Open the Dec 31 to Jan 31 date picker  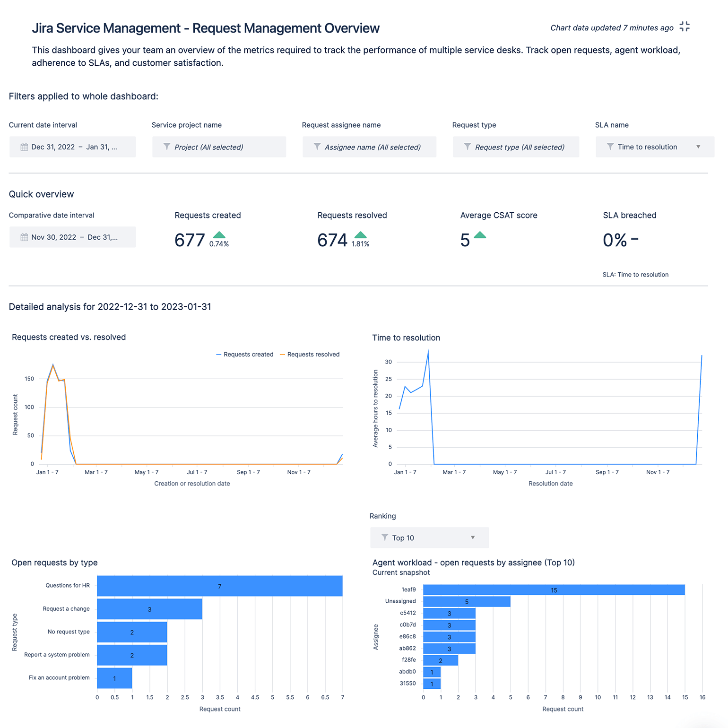[72, 147]
